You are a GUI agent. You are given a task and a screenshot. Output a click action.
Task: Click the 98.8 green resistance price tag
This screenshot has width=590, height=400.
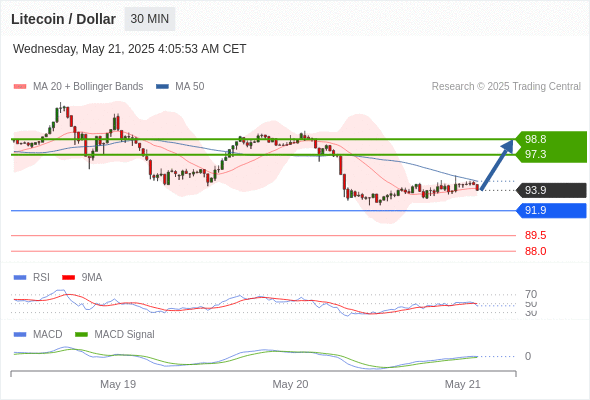(x=551, y=139)
